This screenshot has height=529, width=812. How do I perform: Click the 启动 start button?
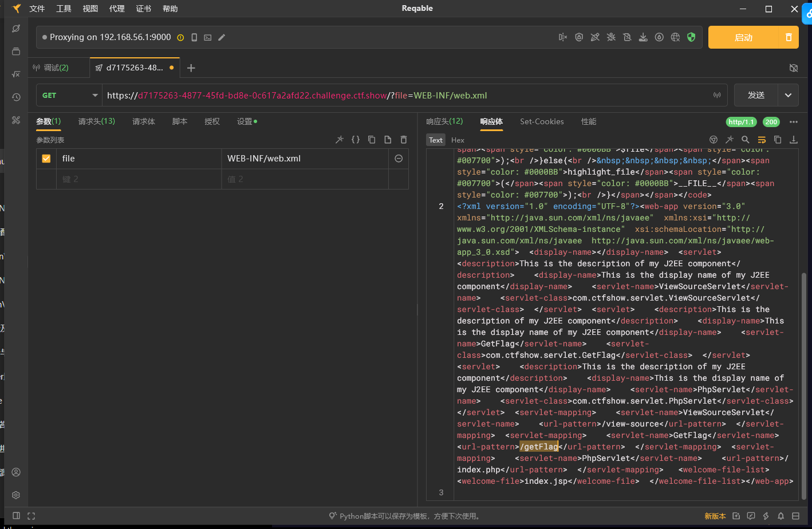pos(743,37)
